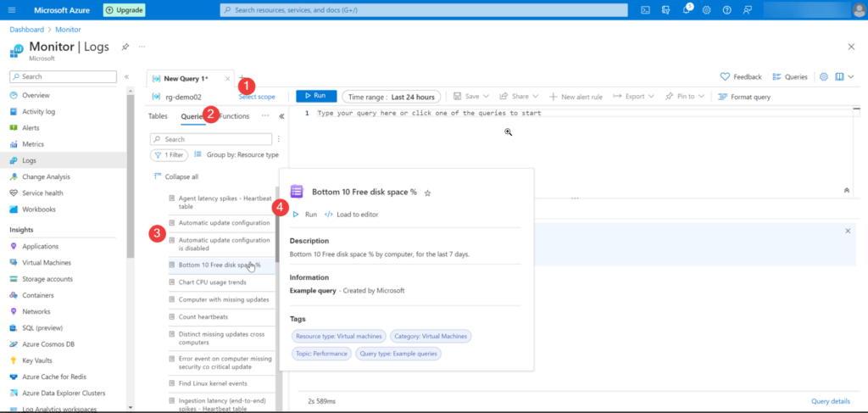Open the Queries button at top right

coord(789,77)
